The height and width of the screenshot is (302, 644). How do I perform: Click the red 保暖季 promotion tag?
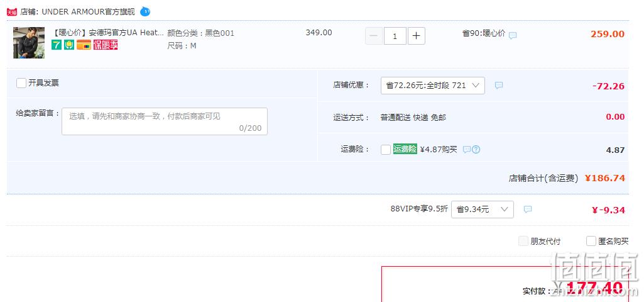tap(106, 45)
